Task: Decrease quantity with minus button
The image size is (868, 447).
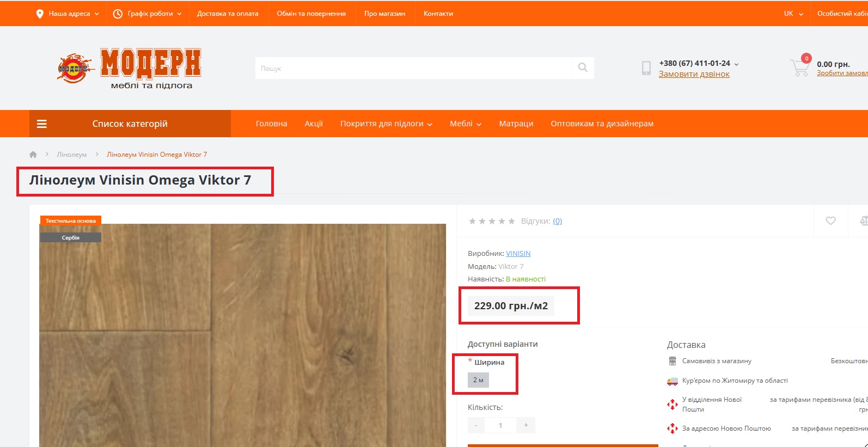Action: tap(476, 425)
